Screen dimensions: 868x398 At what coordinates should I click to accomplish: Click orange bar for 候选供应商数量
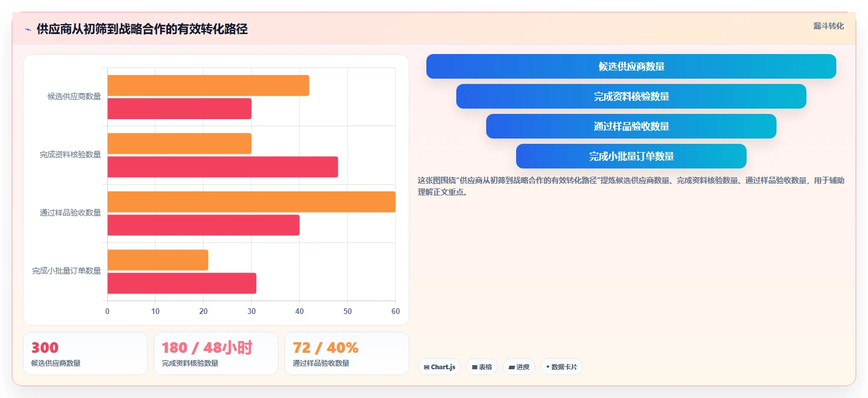pos(208,86)
